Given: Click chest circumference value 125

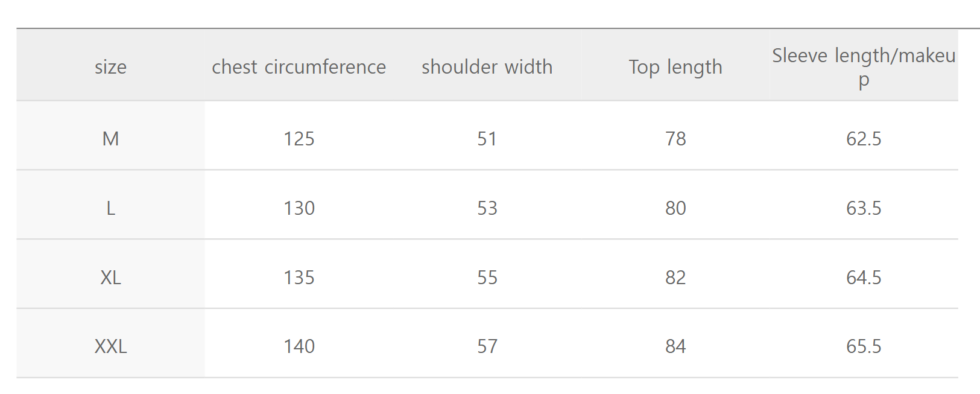Looking at the screenshot, I should [299, 139].
